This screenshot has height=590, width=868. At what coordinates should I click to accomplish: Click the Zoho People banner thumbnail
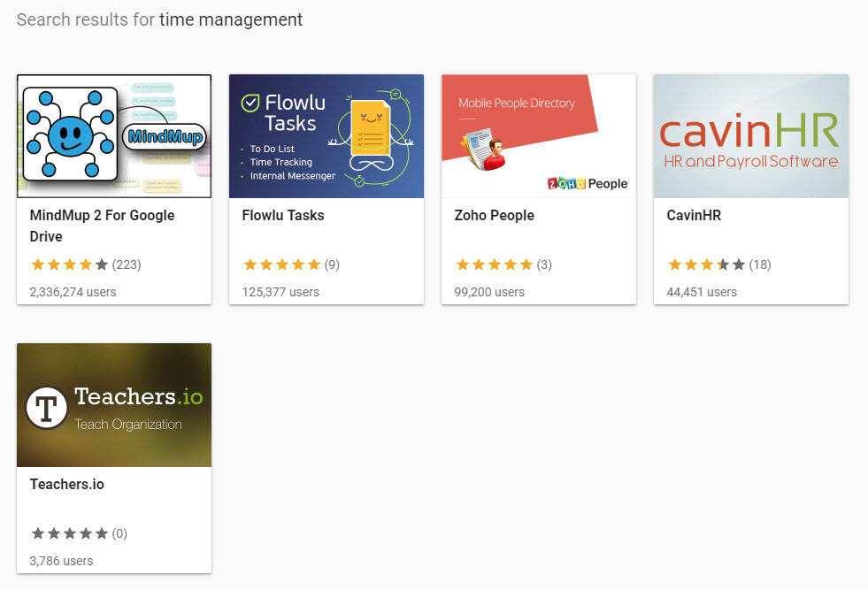coord(538,135)
